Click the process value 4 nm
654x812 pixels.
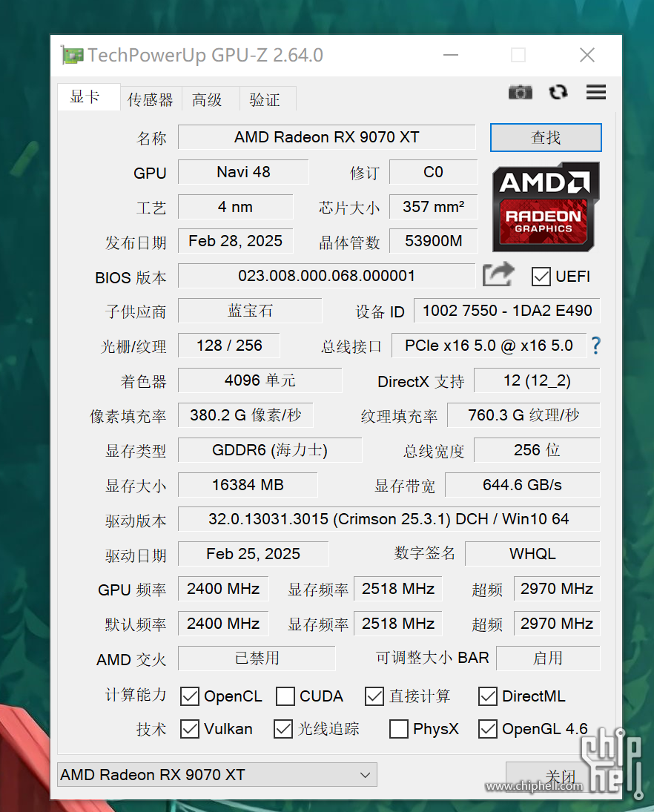pos(236,207)
